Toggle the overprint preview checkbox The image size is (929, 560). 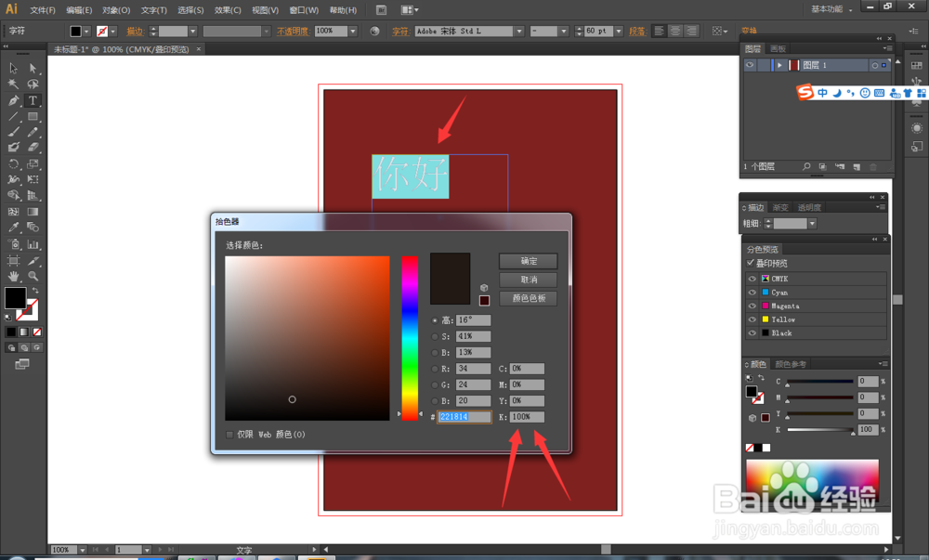(751, 263)
